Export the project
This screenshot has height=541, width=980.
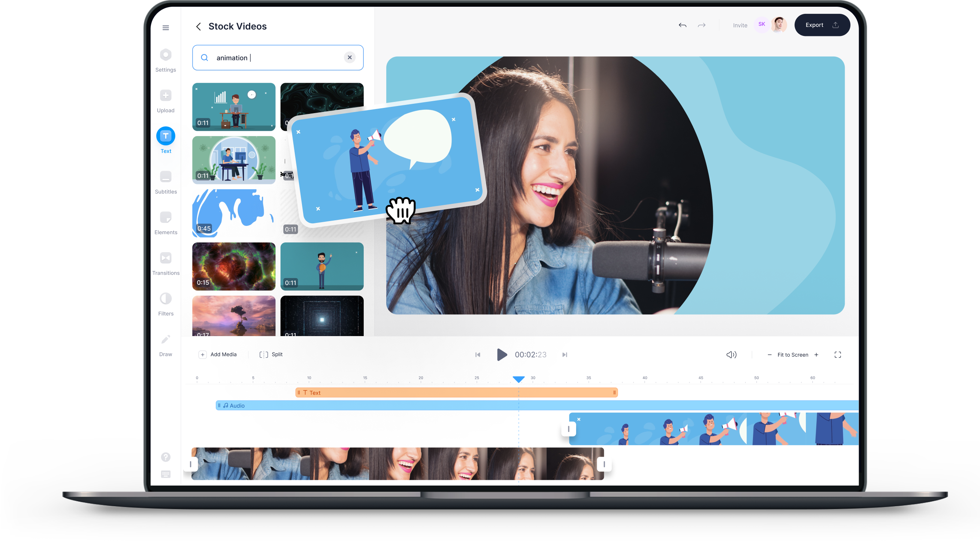tap(822, 25)
